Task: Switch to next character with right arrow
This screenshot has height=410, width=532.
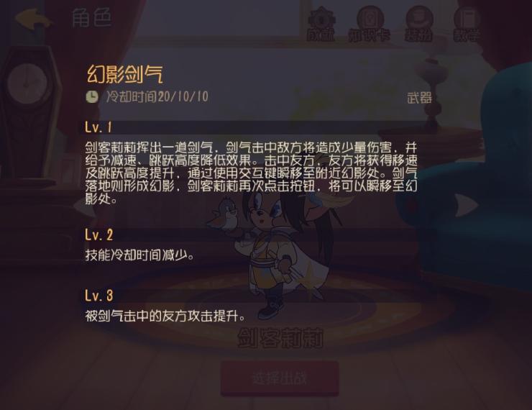Action: 467,205
